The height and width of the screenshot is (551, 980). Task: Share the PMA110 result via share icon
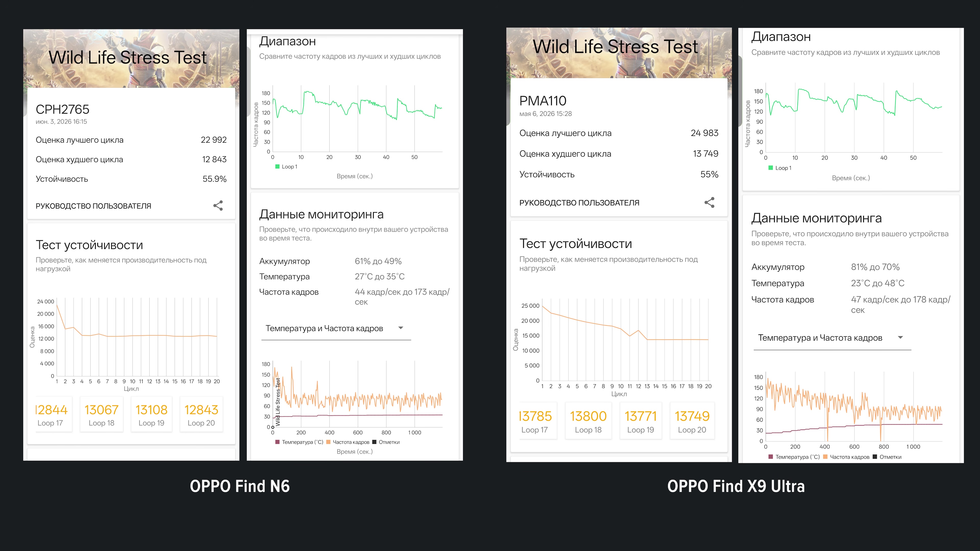[709, 202]
